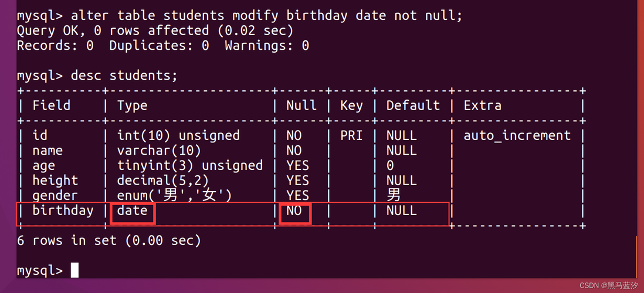Viewport: 644px width, 293px height.
Task: Click the 'Key' column header
Action: (351, 106)
